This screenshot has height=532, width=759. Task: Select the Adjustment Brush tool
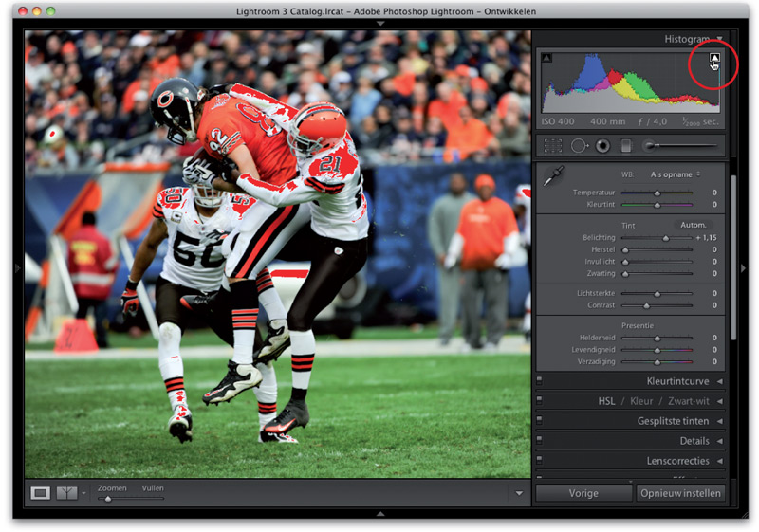coord(679,145)
